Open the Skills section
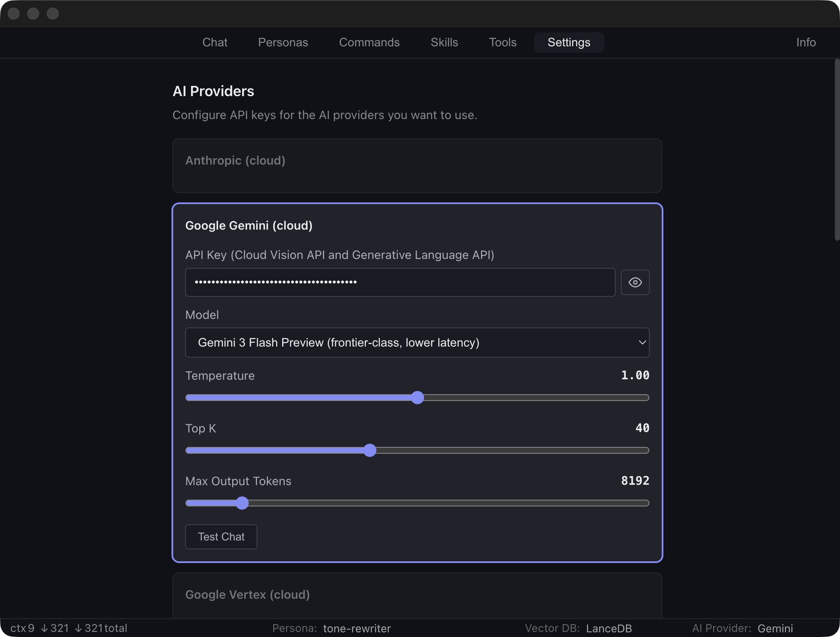 tap(444, 42)
